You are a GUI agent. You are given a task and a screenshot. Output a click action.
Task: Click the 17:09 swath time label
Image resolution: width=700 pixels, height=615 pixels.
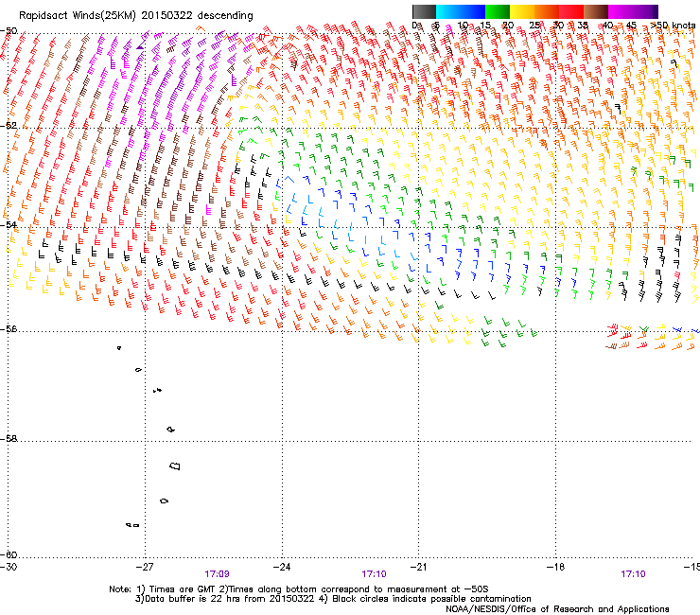tap(217, 574)
